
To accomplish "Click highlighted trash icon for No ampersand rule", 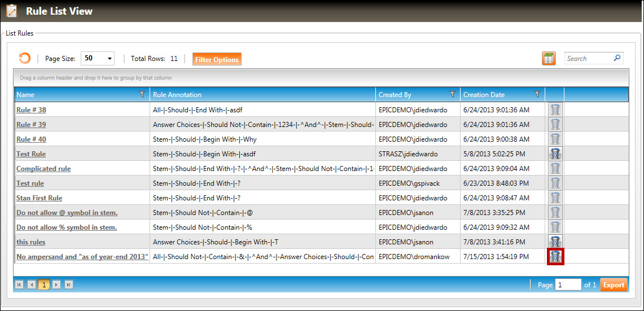I will point(555,256).
